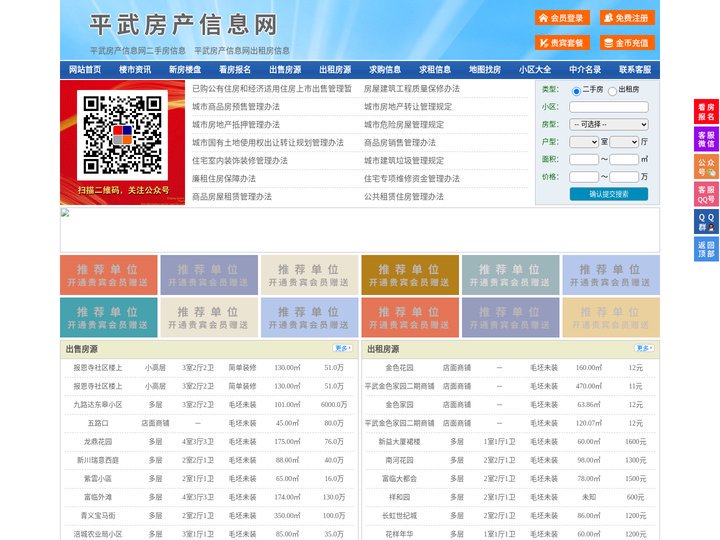Open link 公共租赁住房管理办法
720x540 pixels.
tap(404, 197)
